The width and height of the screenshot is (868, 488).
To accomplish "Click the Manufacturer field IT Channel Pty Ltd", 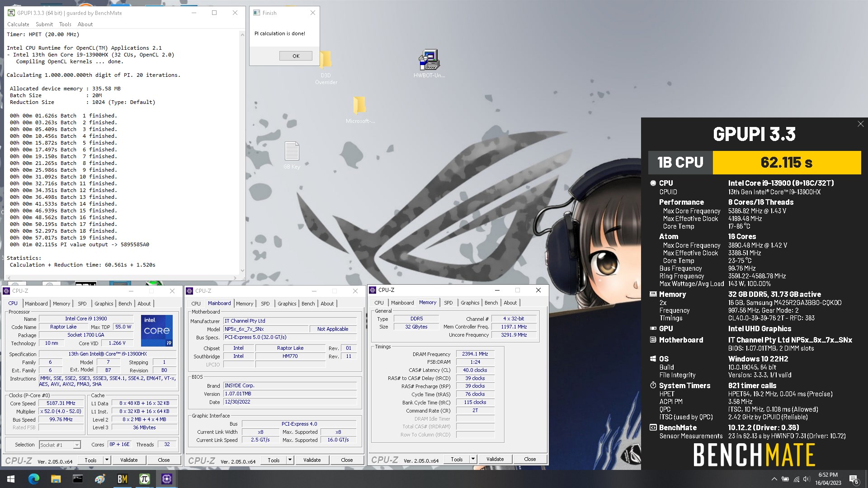I will tap(290, 321).
